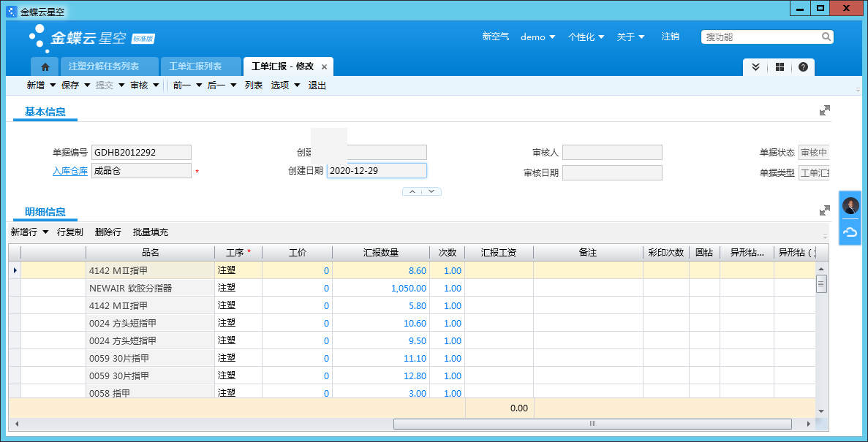Open the search magnifier in the 搜功能 box

[x=827, y=36]
